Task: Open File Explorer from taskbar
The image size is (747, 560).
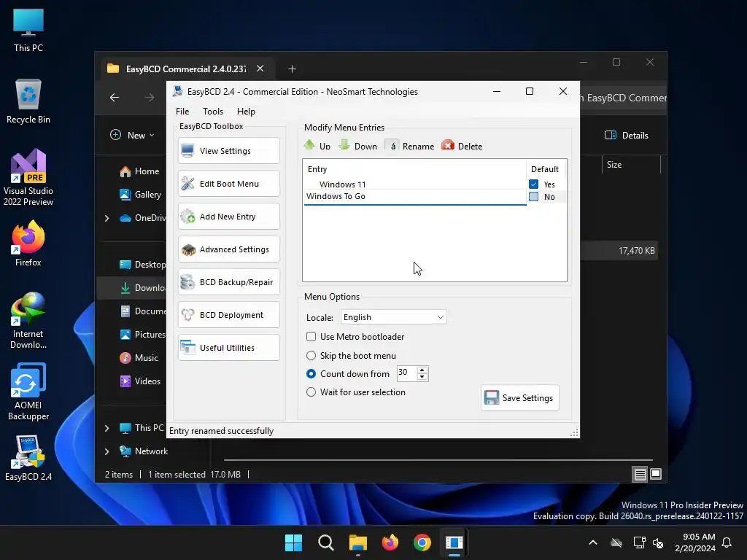Action: 357,542
